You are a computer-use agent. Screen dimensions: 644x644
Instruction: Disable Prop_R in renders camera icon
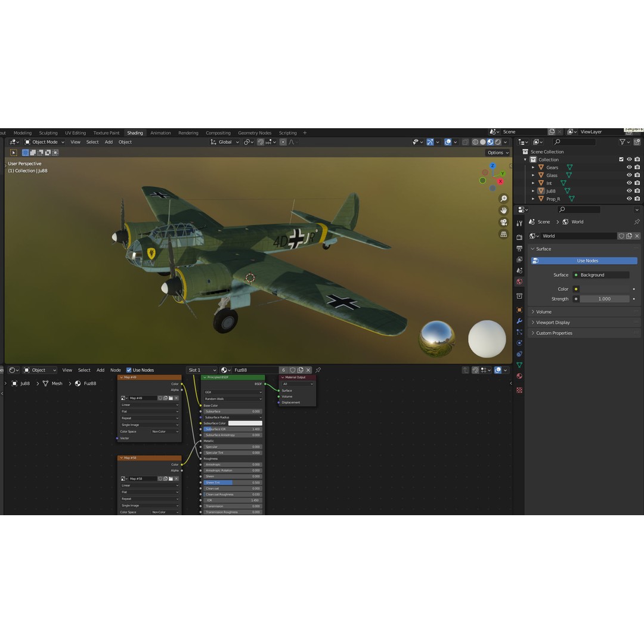coord(637,199)
